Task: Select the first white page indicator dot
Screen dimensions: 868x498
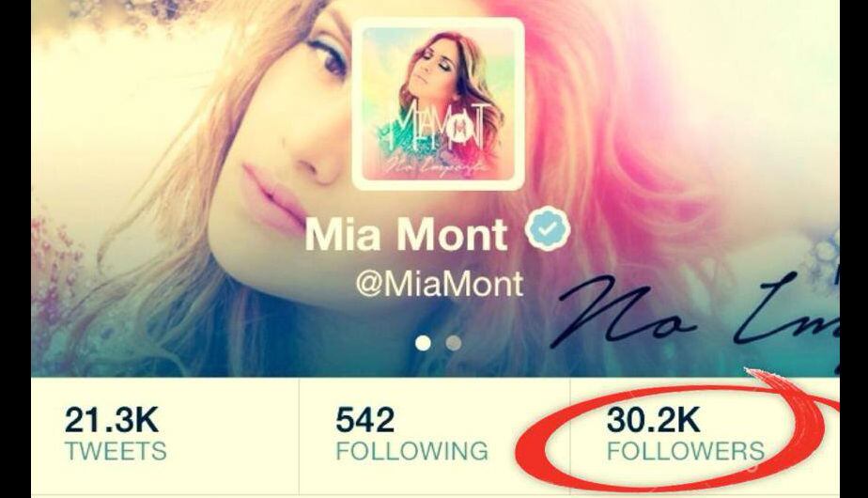Action: coord(423,344)
